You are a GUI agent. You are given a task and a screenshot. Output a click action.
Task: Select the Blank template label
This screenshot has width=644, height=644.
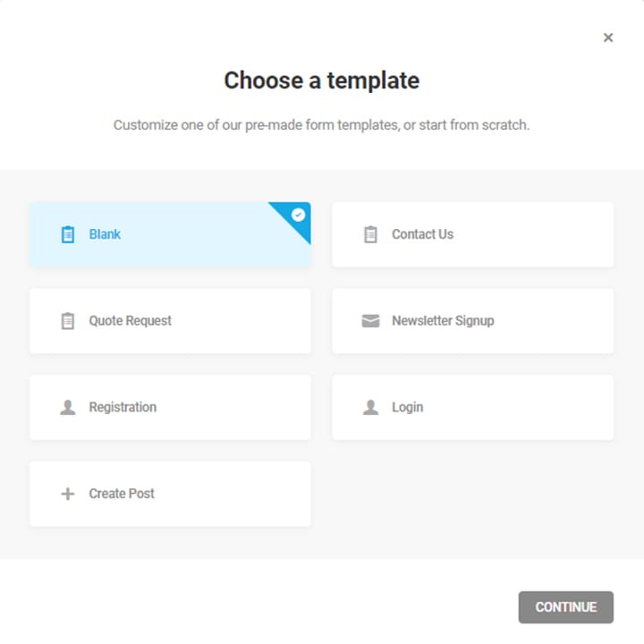[105, 234]
